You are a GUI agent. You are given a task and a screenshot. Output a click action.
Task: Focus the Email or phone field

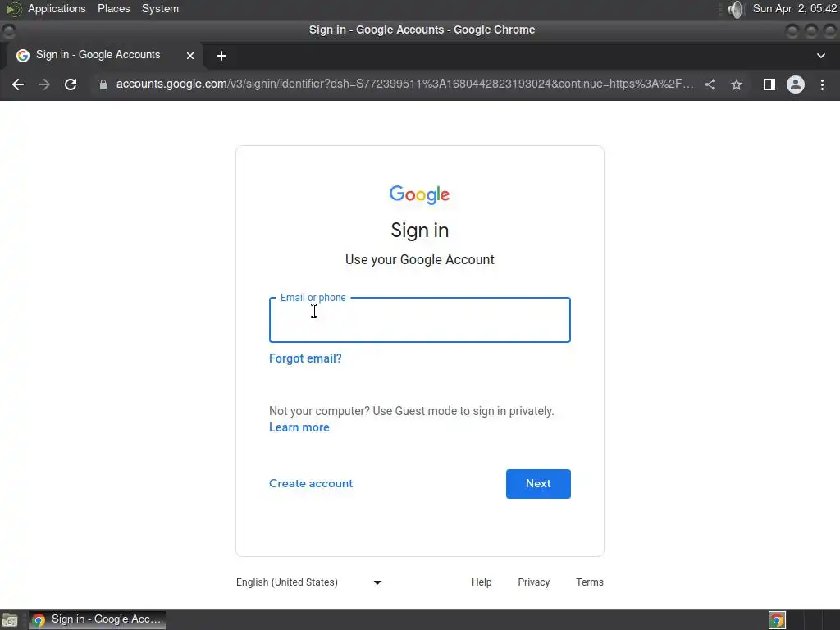coord(419,320)
